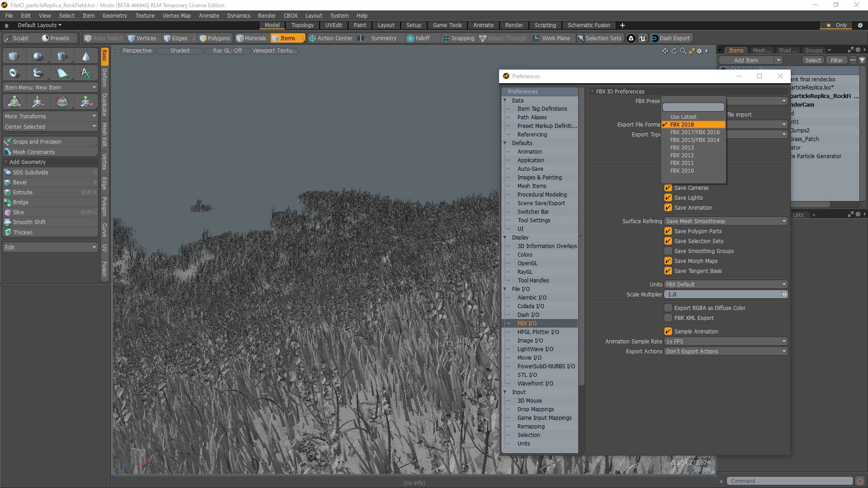Check PBR XML Export option
Image resolution: width=868 pixels, height=488 pixels.
[668, 318]
